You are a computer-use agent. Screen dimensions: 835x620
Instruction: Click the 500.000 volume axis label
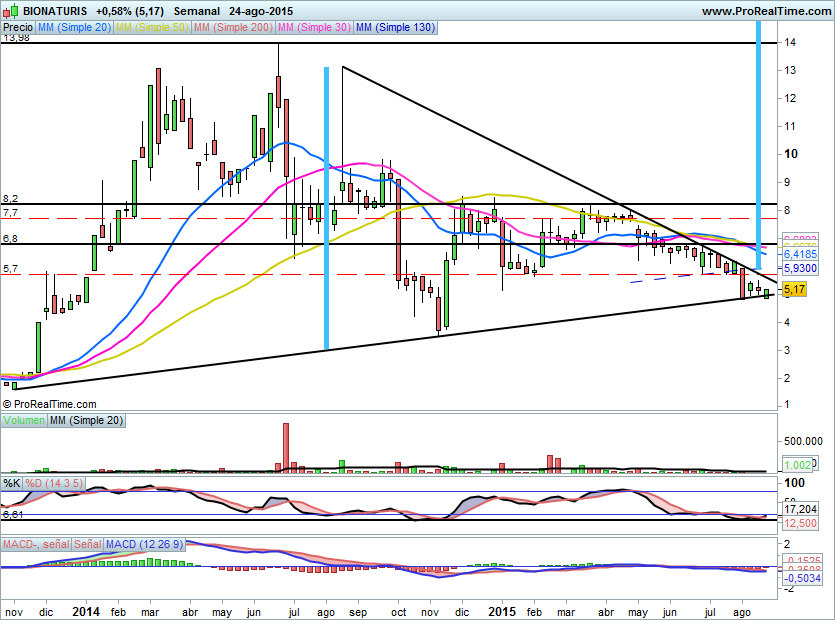[x=803, y=441]
